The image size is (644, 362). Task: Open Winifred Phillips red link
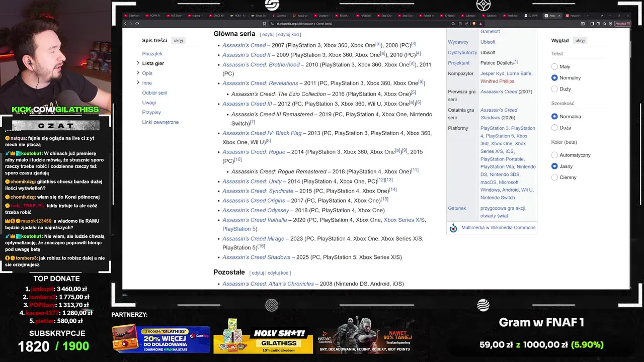click(497, 81)
